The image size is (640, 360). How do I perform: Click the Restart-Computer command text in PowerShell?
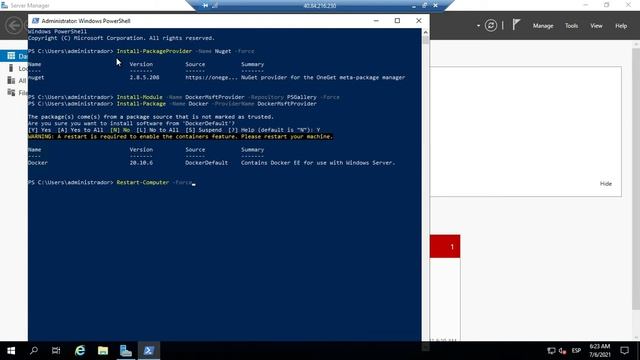142,182
